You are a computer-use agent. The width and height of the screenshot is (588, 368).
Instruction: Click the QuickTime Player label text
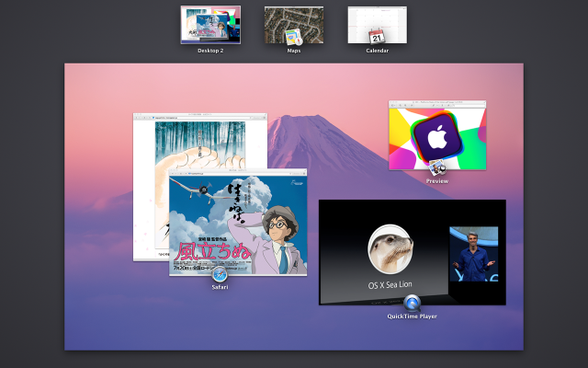coord(412,316)
